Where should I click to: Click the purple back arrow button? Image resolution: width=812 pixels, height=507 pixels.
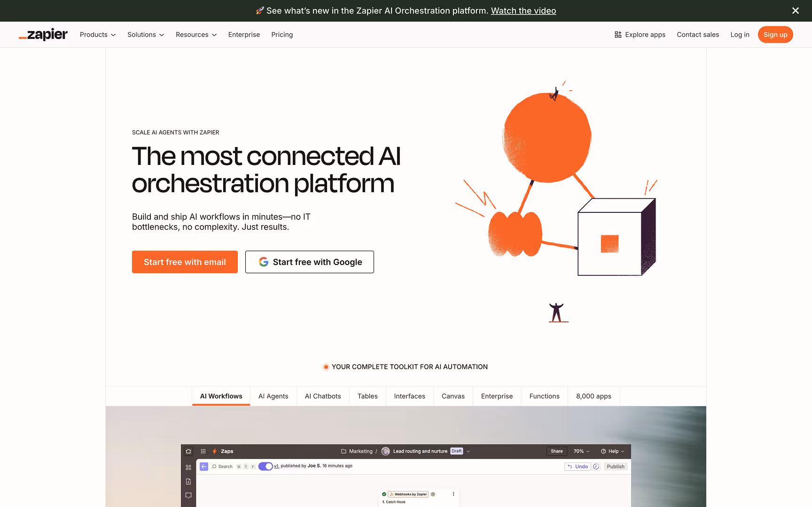(204, 467)
